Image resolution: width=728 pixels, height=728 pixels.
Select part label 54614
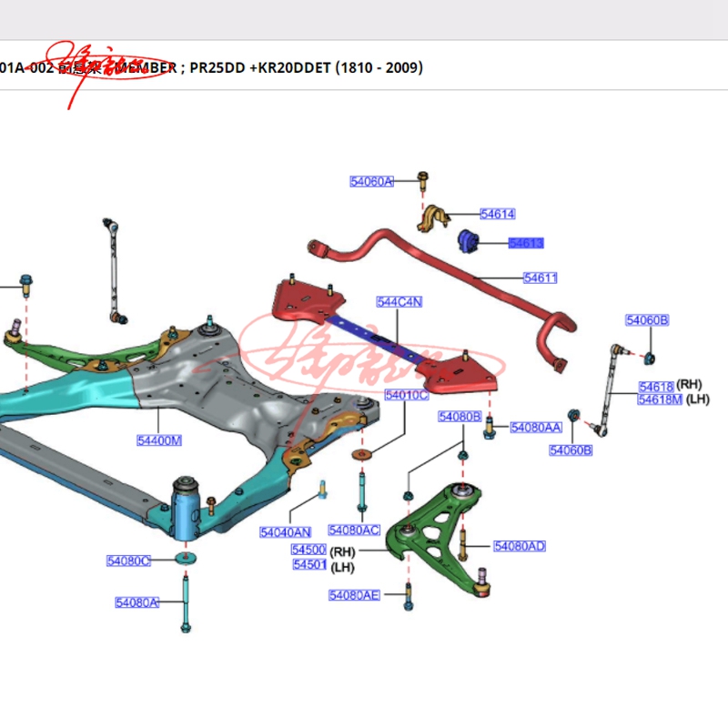[x=497, y=215]
